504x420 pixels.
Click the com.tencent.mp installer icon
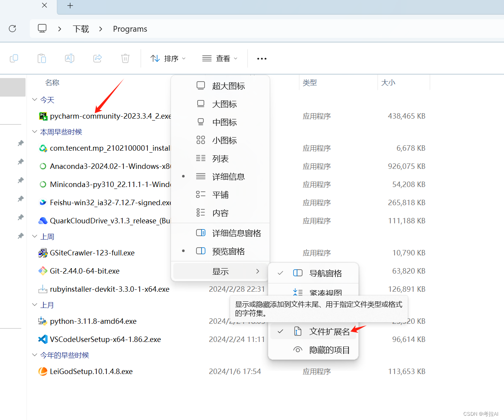43,148
